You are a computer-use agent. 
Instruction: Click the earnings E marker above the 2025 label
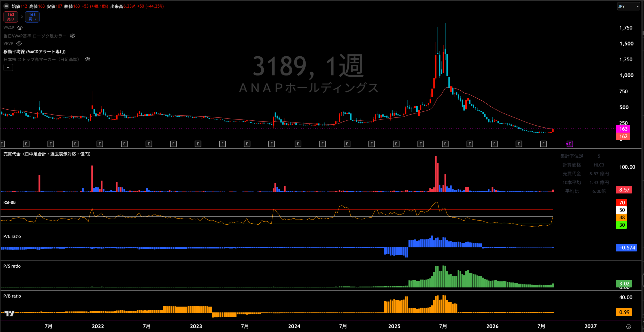396,144
